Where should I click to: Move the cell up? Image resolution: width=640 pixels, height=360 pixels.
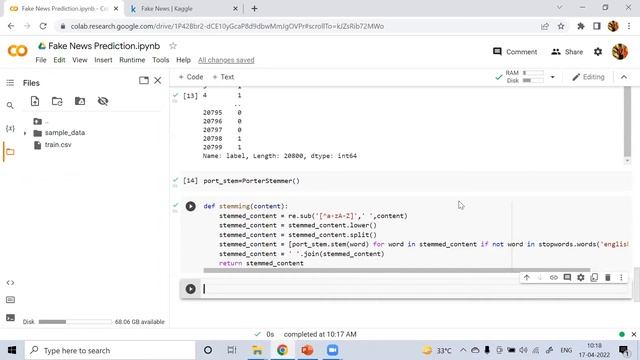[x=527, y=278]
